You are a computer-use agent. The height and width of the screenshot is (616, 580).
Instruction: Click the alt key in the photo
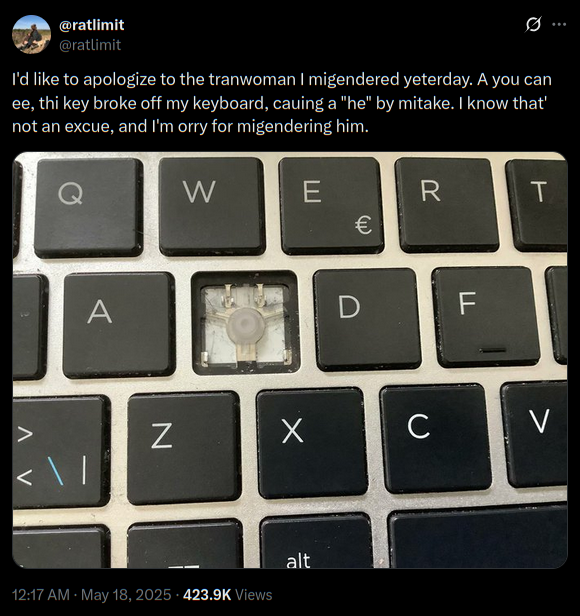[316, 541]
